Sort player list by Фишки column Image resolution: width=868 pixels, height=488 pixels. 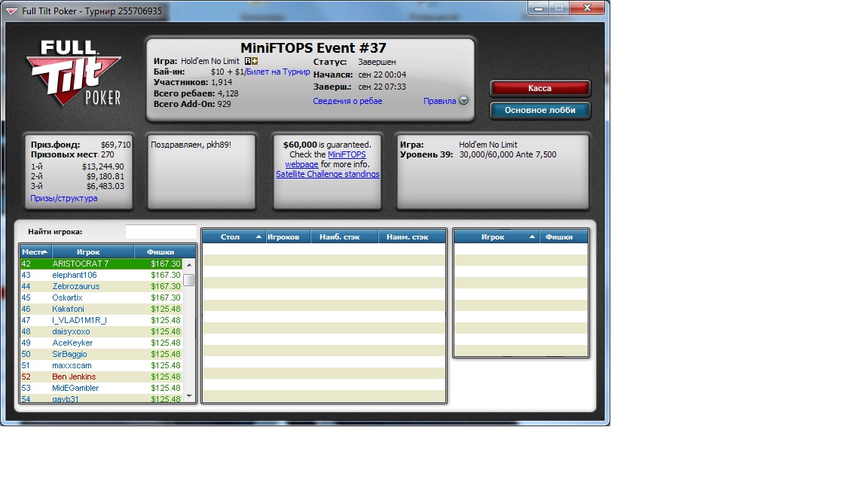point(160,252)
